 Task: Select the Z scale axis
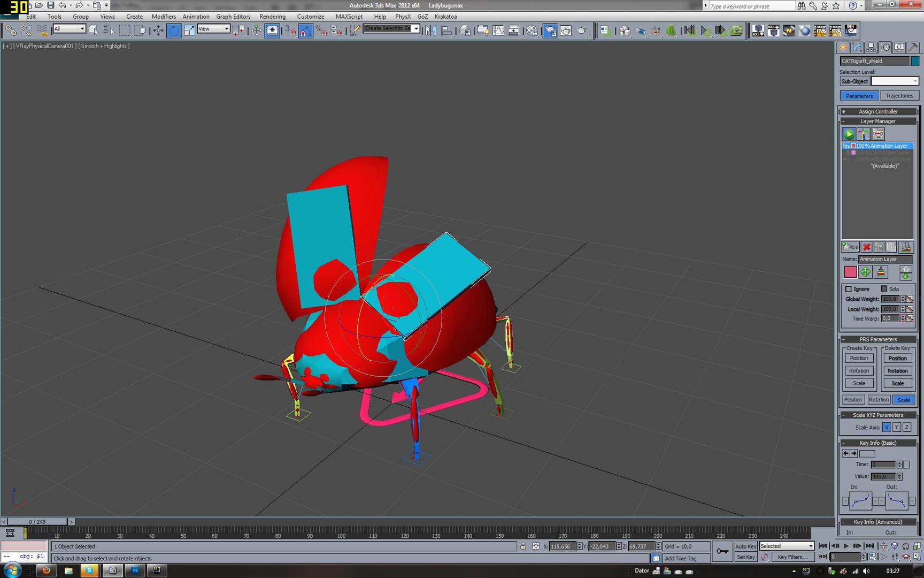[x=907, y=427]
